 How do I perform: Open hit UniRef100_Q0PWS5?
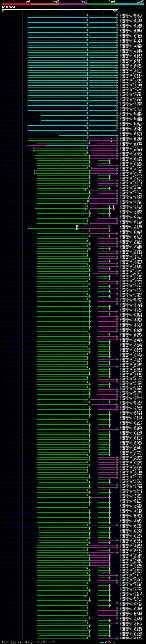[x=131, y=17]
